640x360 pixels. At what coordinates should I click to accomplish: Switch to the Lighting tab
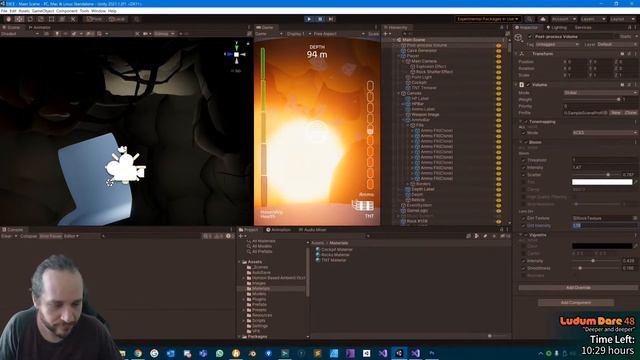coord(557,27)
